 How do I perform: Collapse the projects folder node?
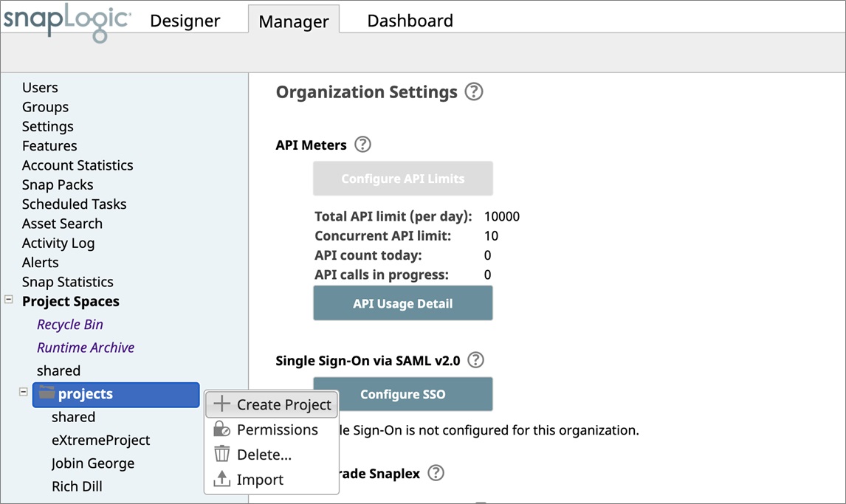[x=23, y=392]
